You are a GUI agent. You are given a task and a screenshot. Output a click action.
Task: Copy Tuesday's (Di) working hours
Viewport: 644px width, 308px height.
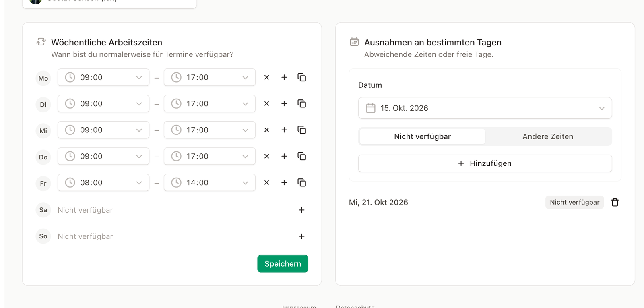tap(302, 104)
